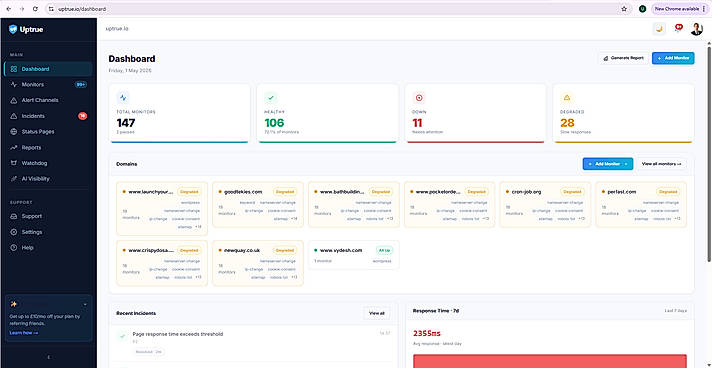This screenshot has height=368, width=712.
Task: Click the resolved check icon beside the page response incident
Action: [122, 337]
